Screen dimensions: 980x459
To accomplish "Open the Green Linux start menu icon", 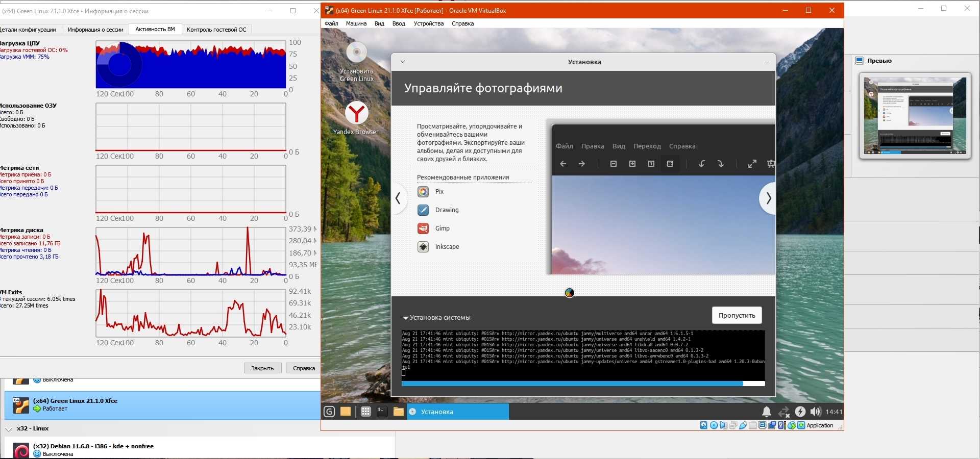I will [329, 412].
